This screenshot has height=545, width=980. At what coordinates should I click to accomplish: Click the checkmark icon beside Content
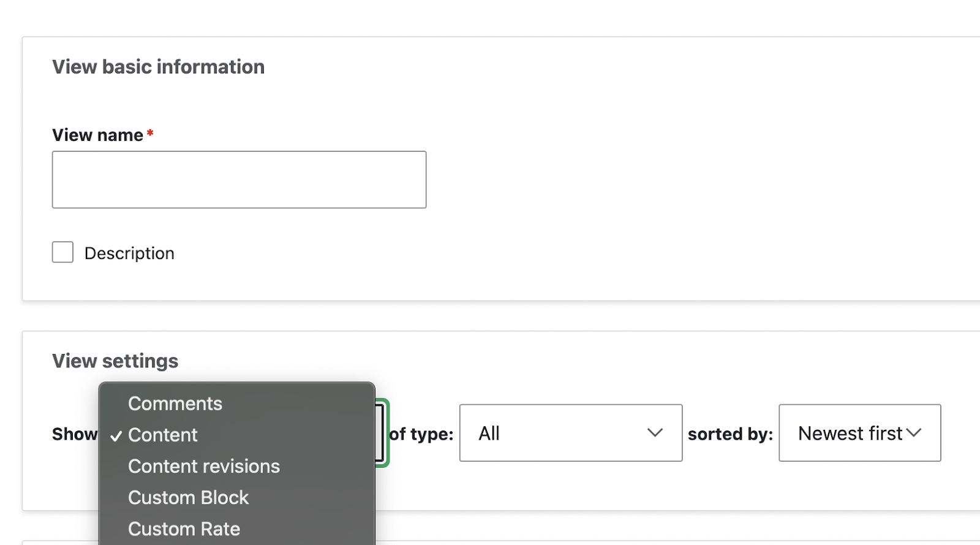116,436
